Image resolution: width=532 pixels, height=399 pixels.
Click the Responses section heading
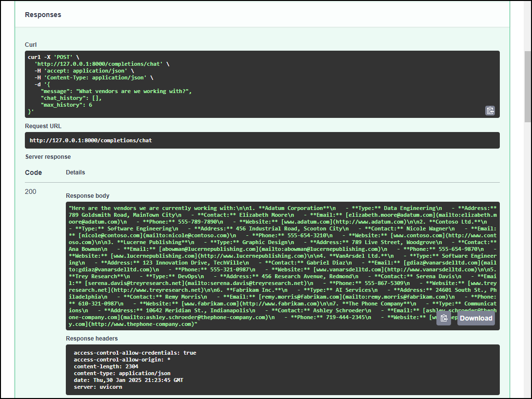[x=43, y=15]
